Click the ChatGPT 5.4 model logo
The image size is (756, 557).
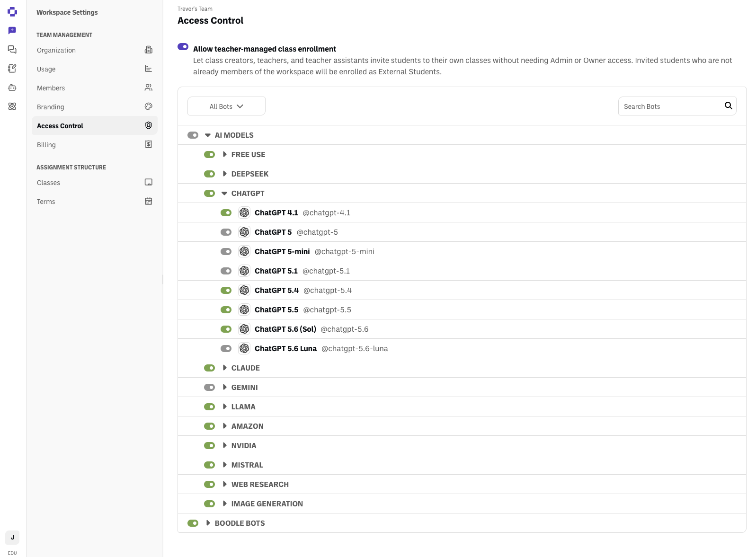tap(244, 290)
